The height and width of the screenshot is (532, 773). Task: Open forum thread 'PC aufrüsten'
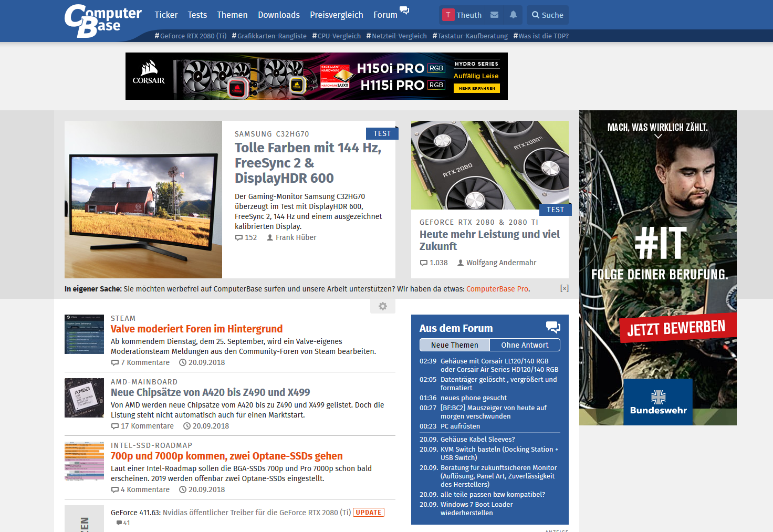[460, 426]
